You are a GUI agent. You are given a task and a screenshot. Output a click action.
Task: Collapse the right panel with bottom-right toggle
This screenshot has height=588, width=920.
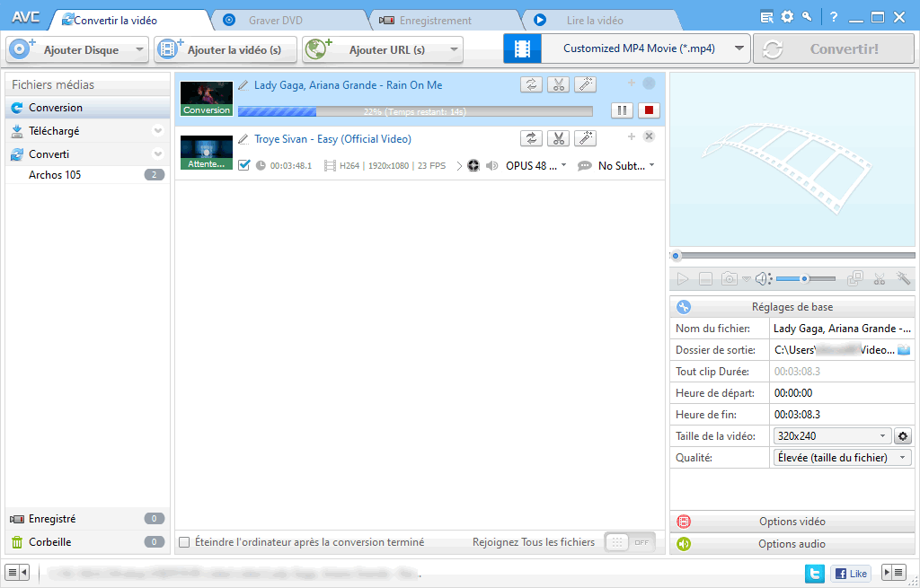tap(895, 572)
